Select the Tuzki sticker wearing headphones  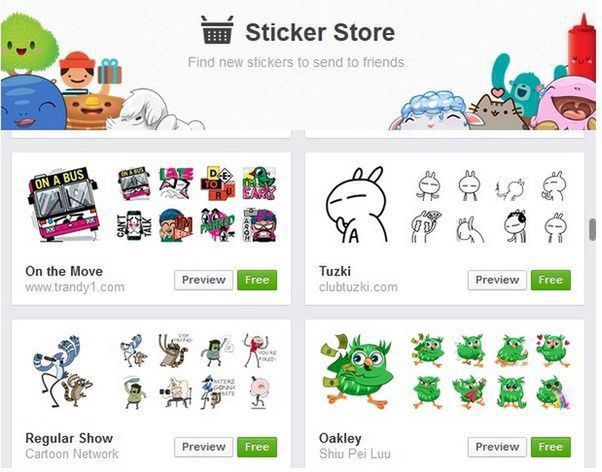(x=515, y=226)
